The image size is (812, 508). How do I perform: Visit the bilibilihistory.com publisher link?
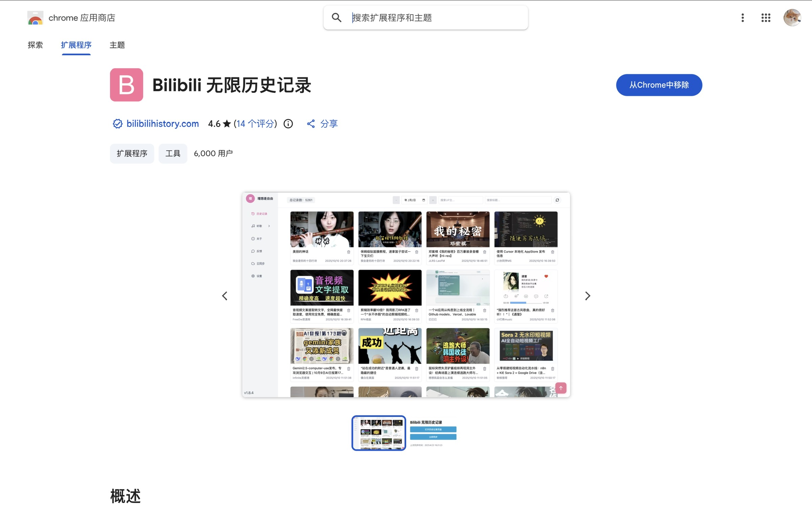point(162,124)
